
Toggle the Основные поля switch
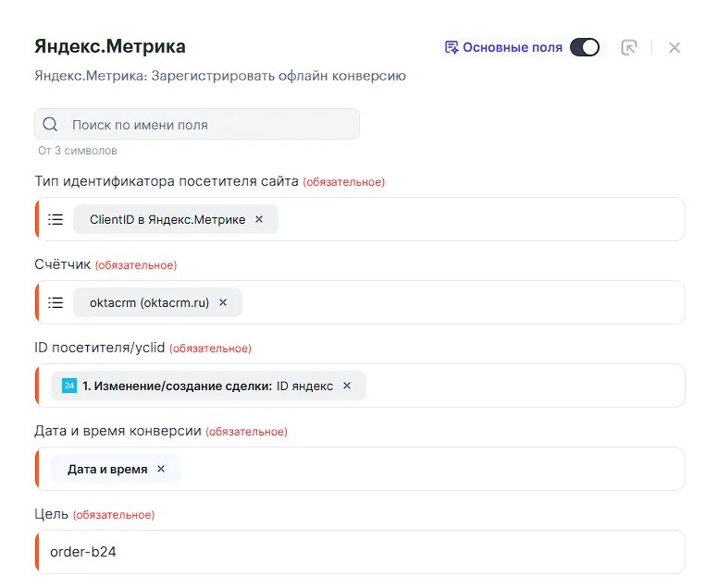(584, 47)
